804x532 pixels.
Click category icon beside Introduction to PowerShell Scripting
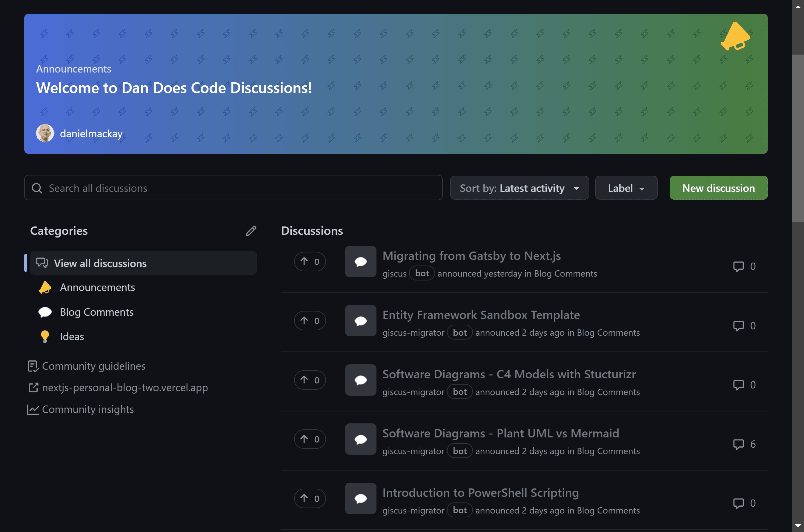(x=361, y=498)
